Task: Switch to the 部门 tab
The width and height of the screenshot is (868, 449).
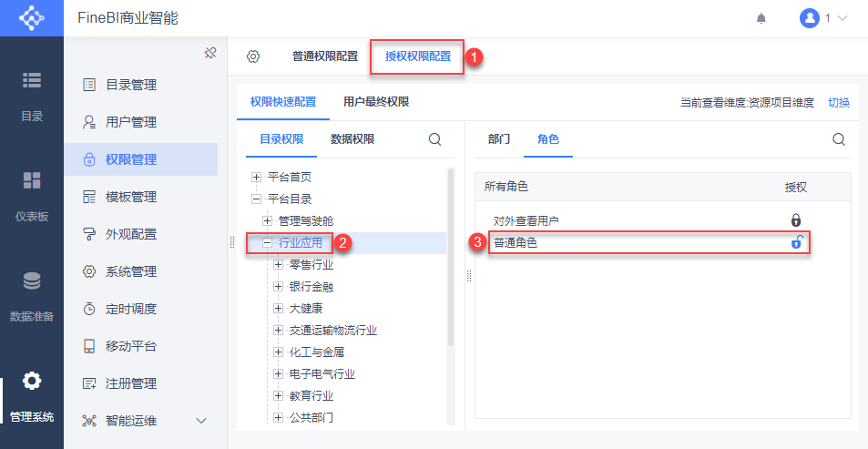Action: (499, 139)
